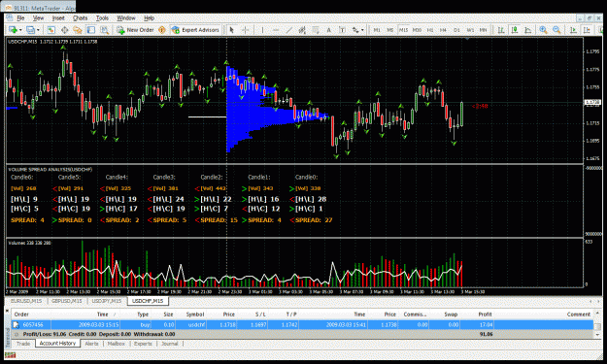Switch to the M1 timeframe
Viewport: 607px width, 364px height.
pos(377,30)
